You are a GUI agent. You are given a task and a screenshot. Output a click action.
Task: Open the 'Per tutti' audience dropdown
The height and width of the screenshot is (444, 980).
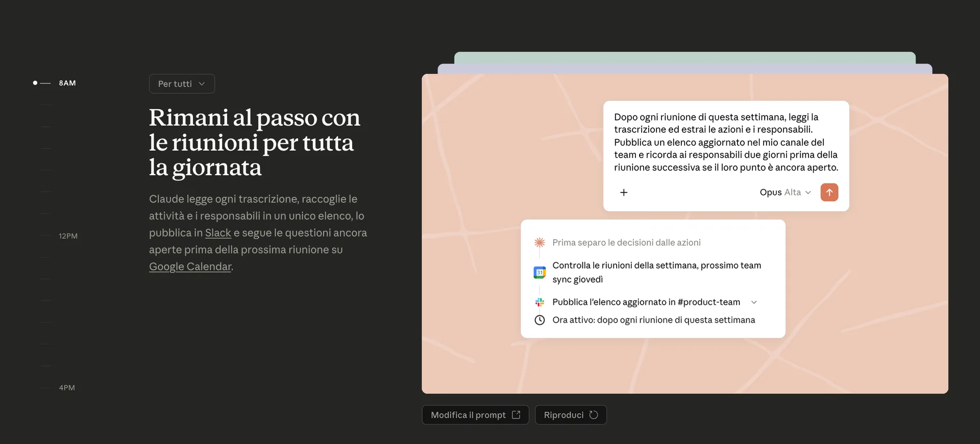pos(182,84)
